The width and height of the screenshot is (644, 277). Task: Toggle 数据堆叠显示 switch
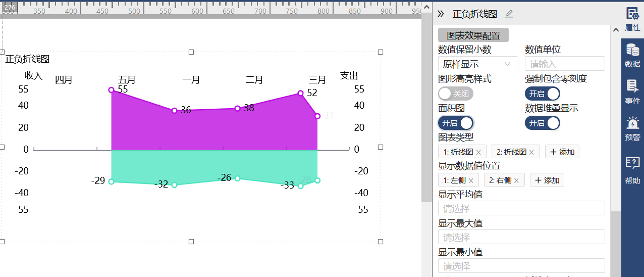pos(543,123)
